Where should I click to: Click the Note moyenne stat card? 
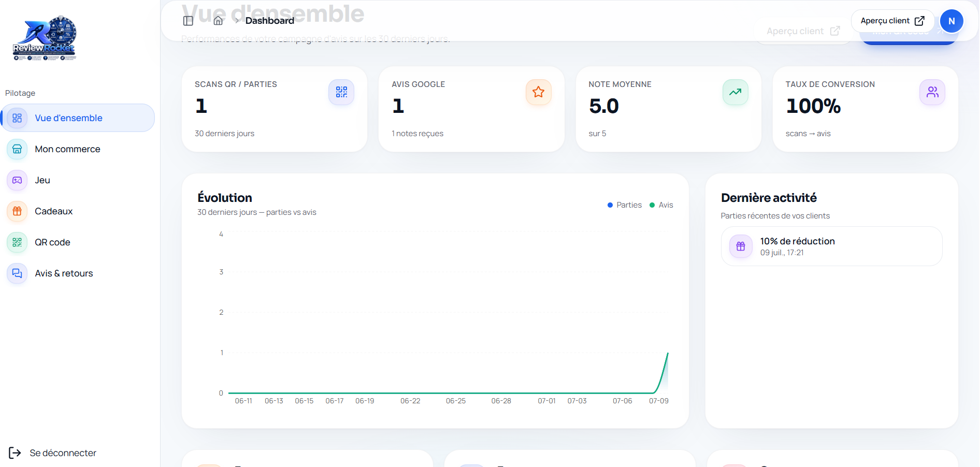668,109
